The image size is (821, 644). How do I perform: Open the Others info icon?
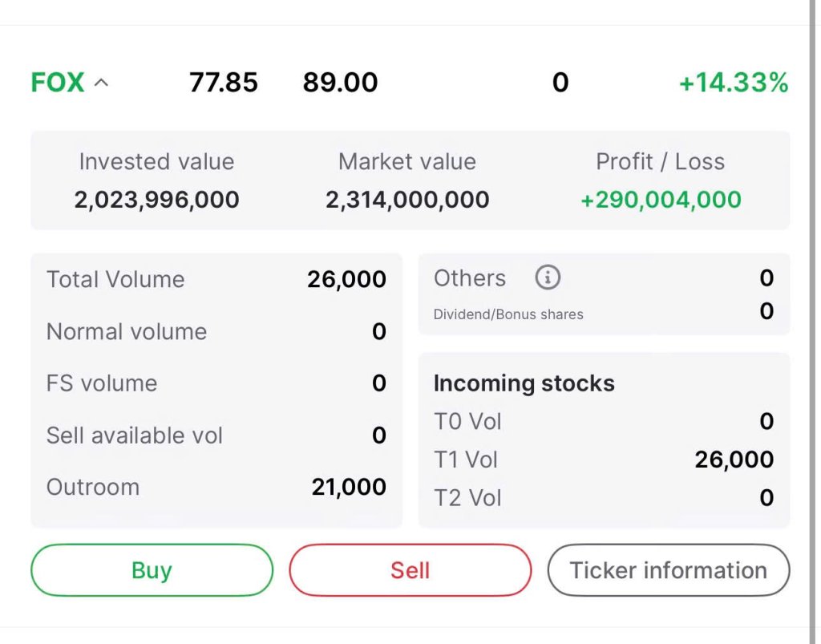(548, 277)
